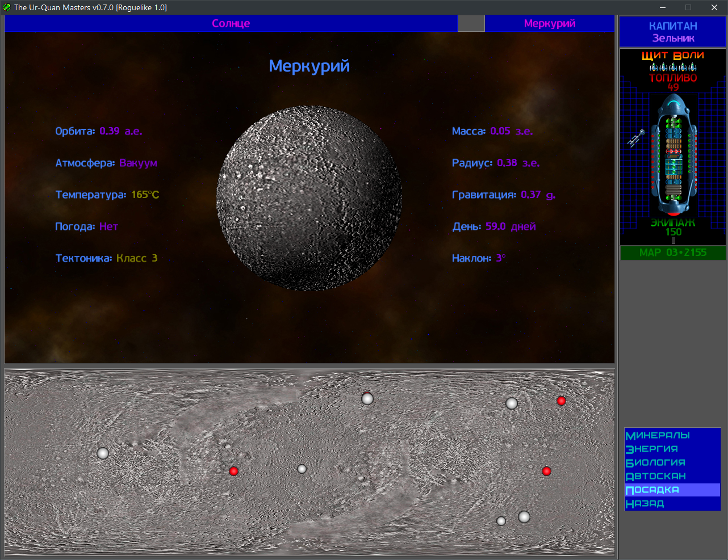
Task: Click the small lander icon beside flagship
Action: pos(636,138)
